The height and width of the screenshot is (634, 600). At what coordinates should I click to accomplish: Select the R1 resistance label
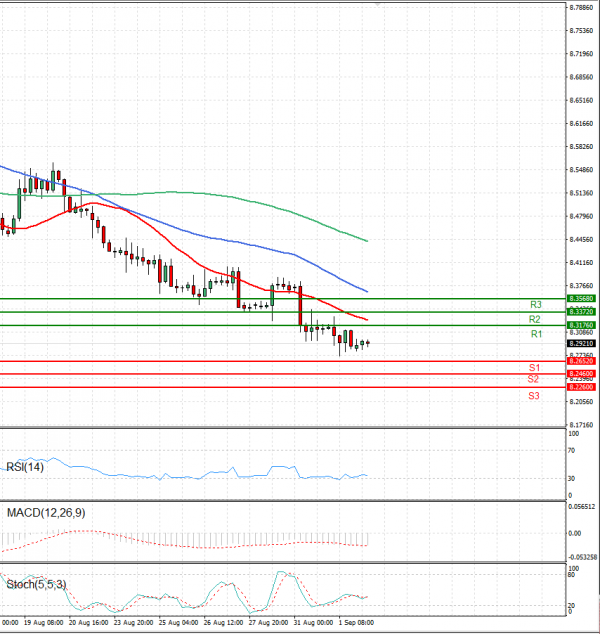(x=536, y=334)
